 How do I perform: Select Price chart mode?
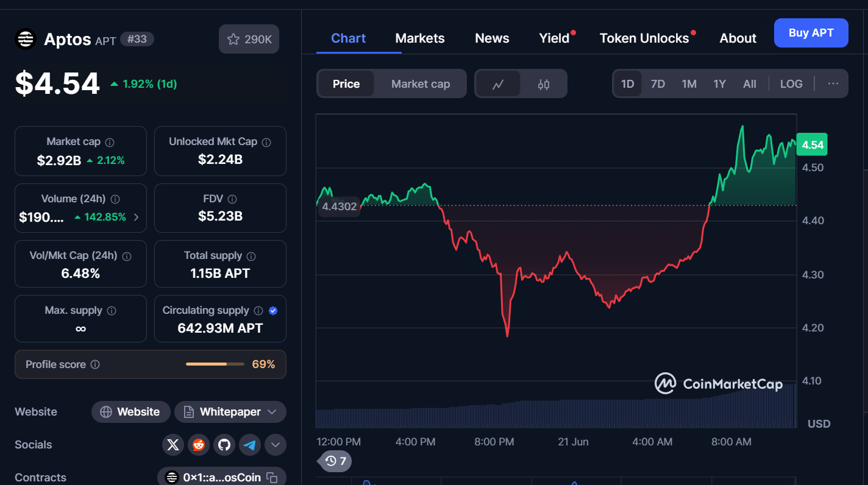pyautogui.click(x=346, y=84)
